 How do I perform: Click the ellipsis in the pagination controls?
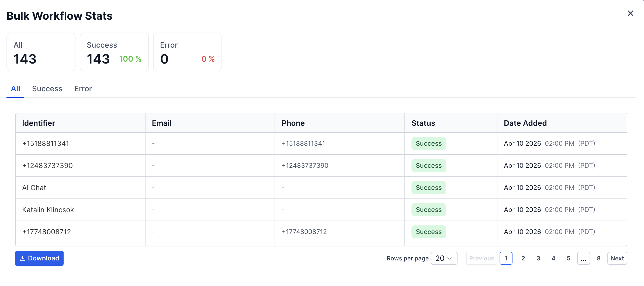tap(584, 258)
